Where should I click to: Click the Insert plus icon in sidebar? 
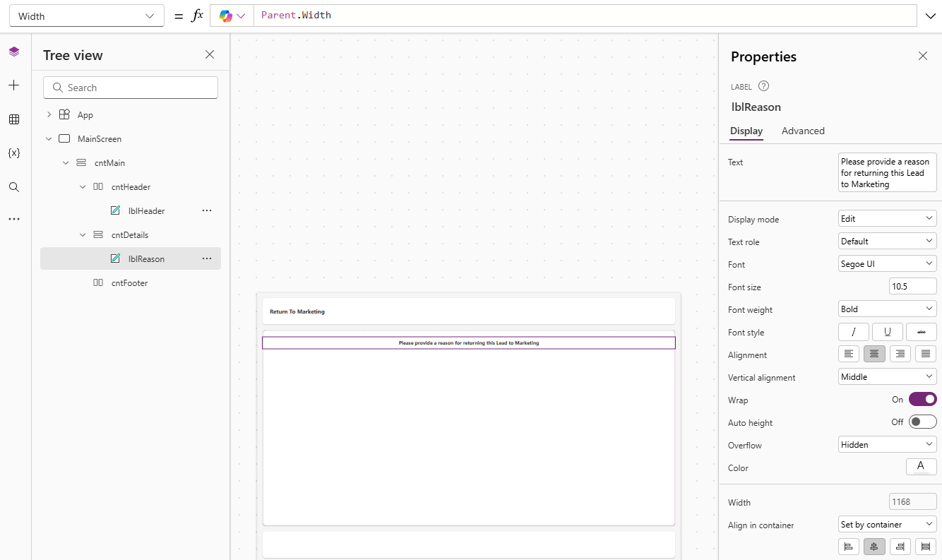[x=14, y=85]
